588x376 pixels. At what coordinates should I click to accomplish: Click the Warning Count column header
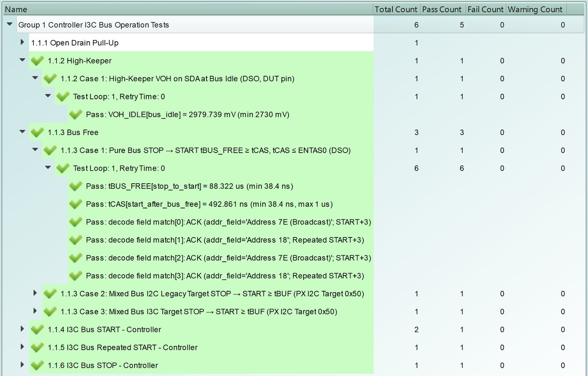click(x=535, y=9)
